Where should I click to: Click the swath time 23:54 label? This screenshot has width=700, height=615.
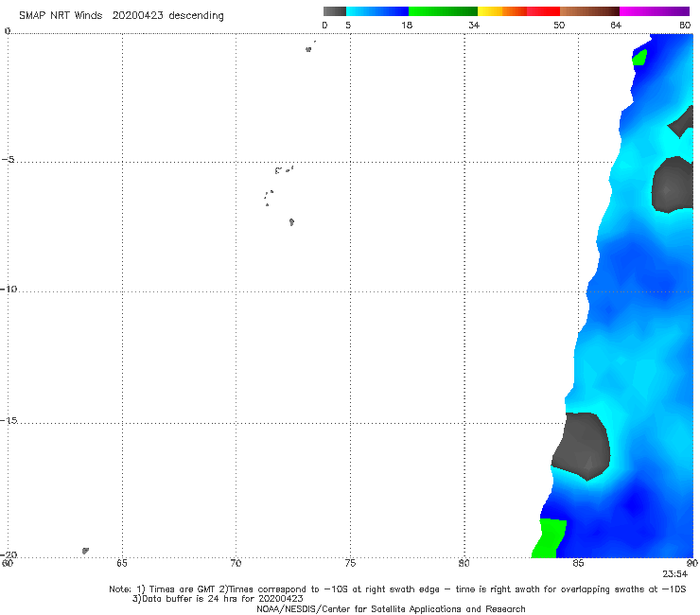[x=674, y=574]
